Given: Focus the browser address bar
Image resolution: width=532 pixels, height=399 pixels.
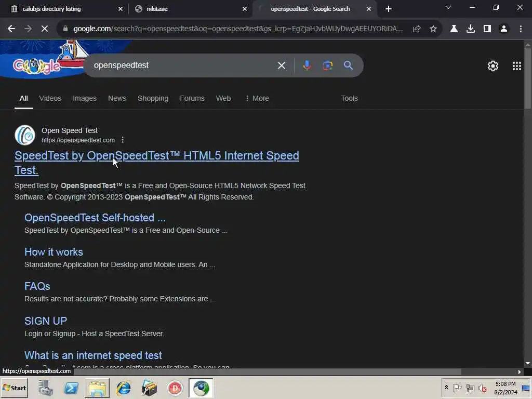Looking at the screenshot, I should pos(237,29).
